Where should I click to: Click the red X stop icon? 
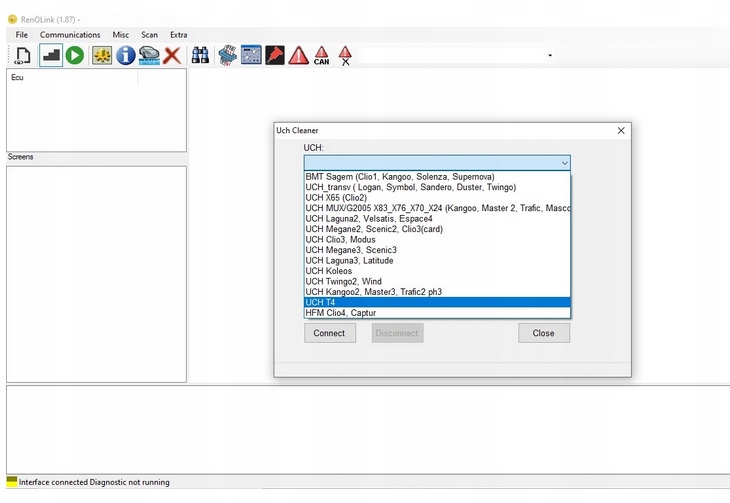[172, 55]
